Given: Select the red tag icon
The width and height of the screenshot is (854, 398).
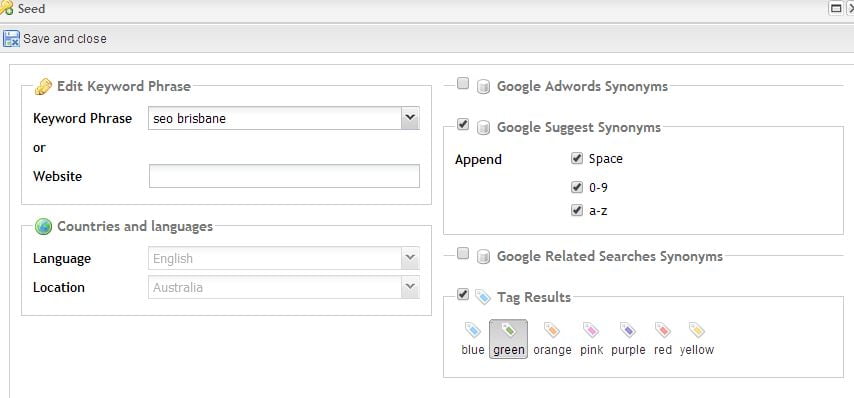Looking at the screenshot, I should [663, 330].
